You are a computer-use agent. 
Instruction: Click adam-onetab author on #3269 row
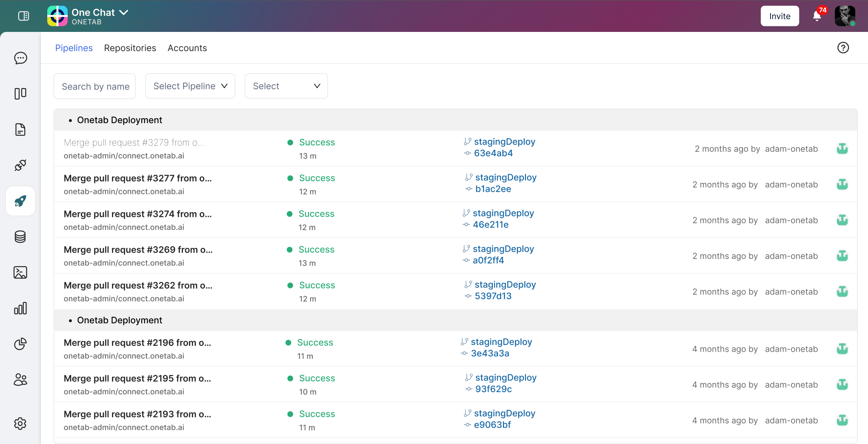point(791,256)
